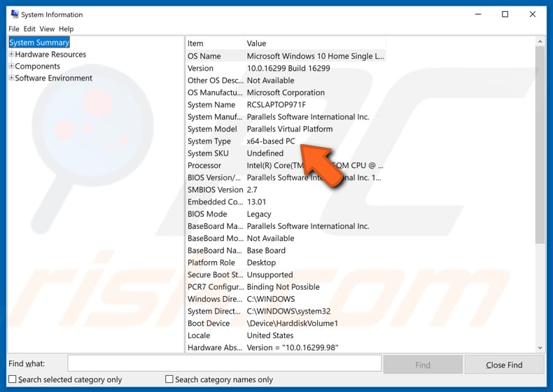Select the OS Manufactu... row
The width and height of the screenshot is (553, 392).
click(286, 92)
